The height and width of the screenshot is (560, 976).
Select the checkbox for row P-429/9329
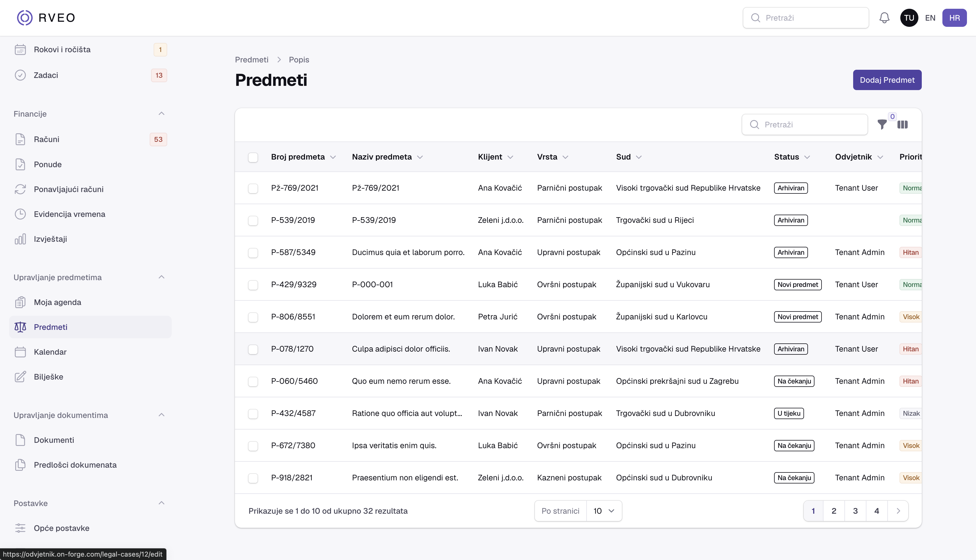(253, 285)
